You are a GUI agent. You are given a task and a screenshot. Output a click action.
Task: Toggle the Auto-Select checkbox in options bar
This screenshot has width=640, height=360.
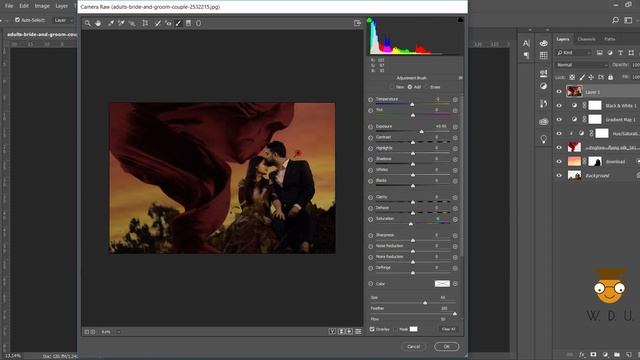coord(17,20)
